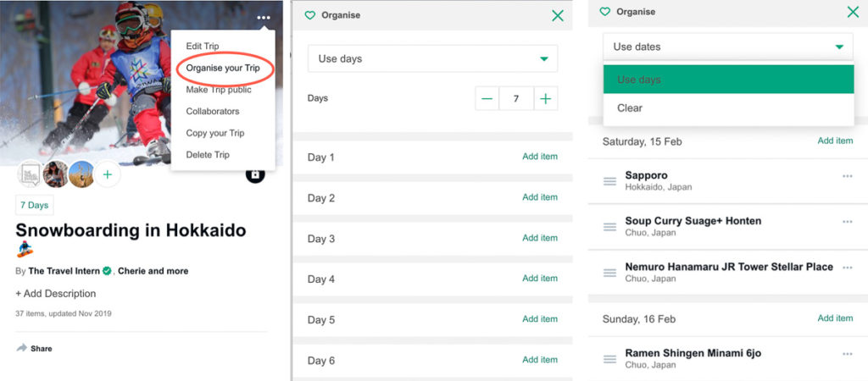This screenshot has height=381, width=868.
Task: Decrease number of days with minus
Action: tap(487, 98)
